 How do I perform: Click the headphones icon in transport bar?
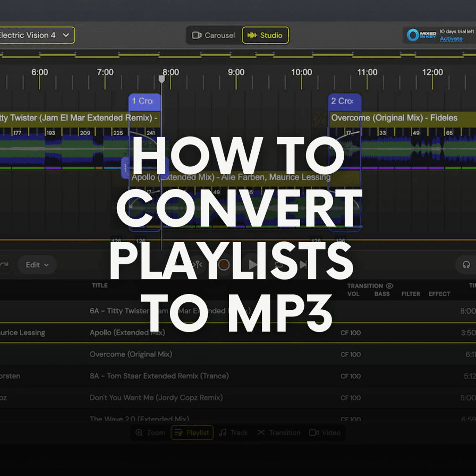coord(466,265)
